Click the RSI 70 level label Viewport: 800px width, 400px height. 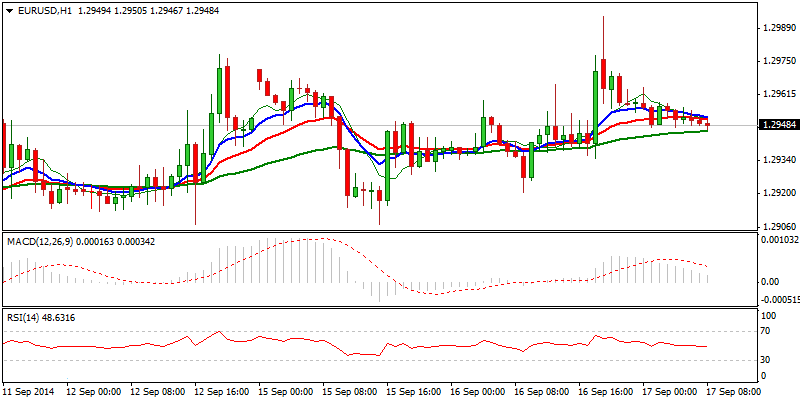point(766,331)
